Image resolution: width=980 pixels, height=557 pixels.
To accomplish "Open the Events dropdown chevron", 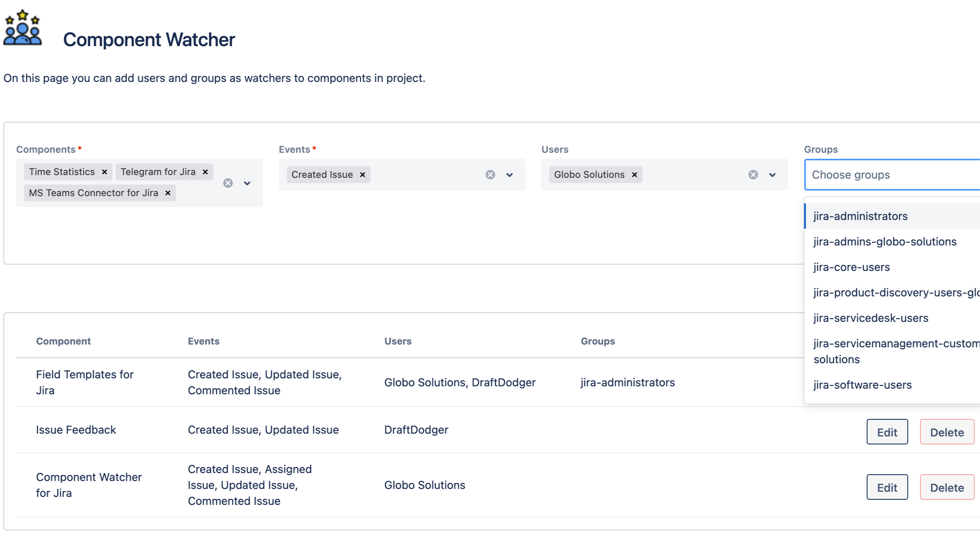I will pyautogui.click(x=509, y=175).
